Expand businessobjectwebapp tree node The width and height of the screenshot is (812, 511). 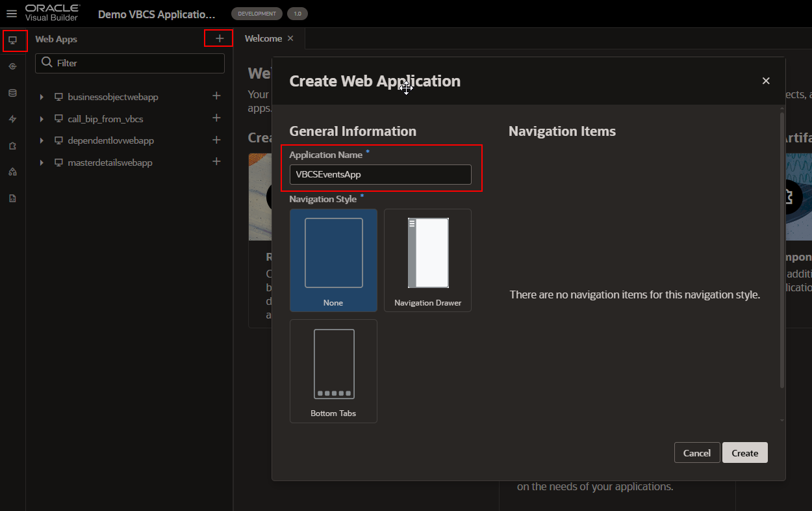[42, 97]
